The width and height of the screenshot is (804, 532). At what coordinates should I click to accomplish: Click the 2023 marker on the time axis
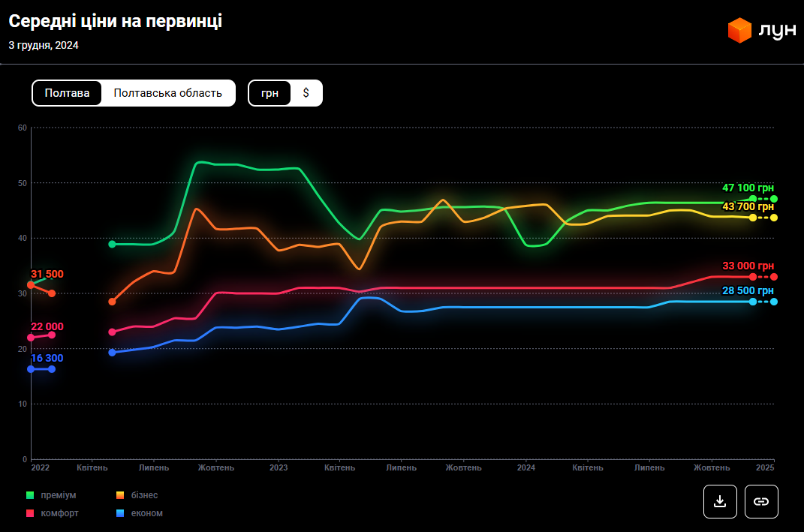point(278,467)
